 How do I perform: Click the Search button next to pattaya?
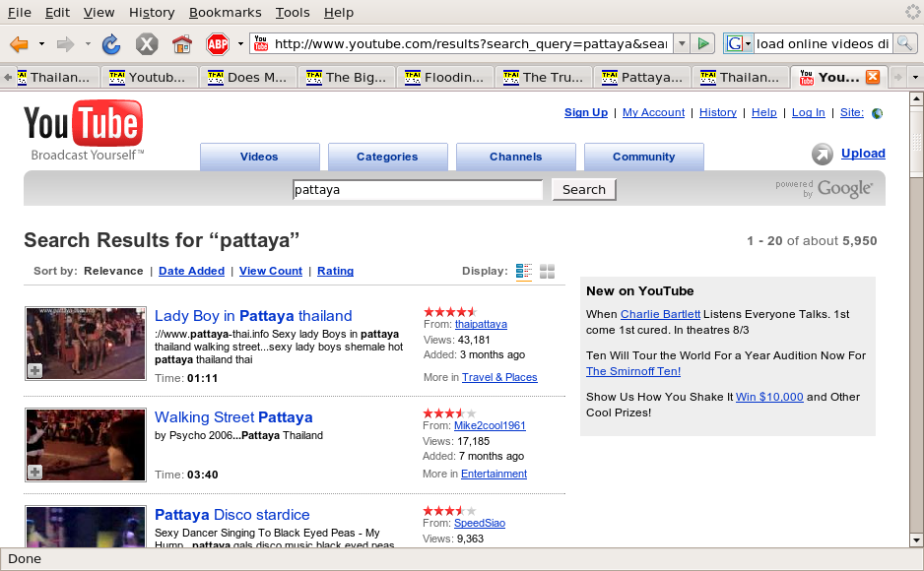(584, 190)
